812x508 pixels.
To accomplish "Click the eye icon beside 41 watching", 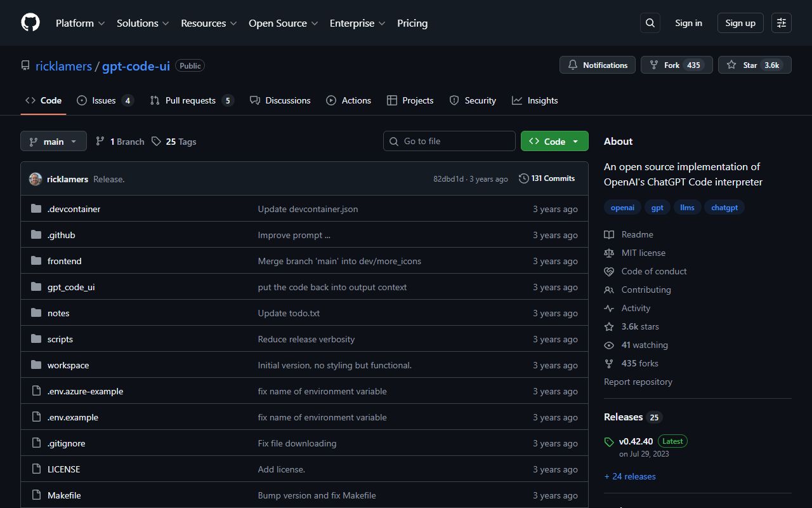I will click(609, 345).
